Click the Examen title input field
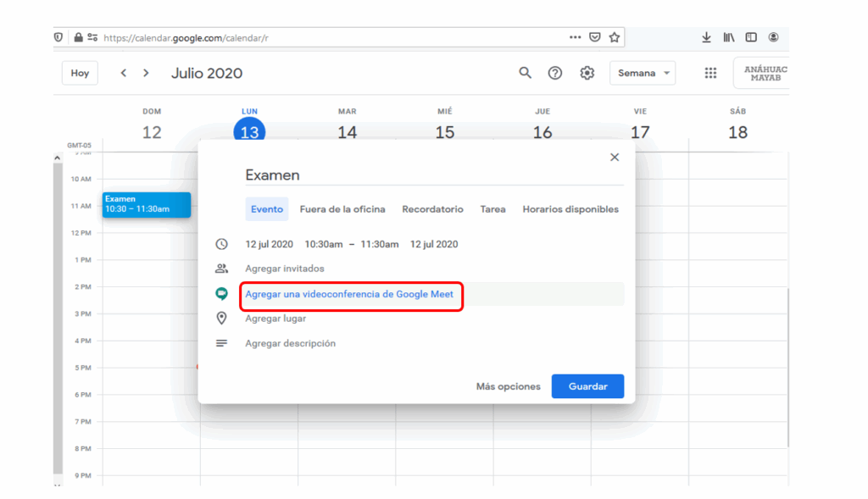 433,175
